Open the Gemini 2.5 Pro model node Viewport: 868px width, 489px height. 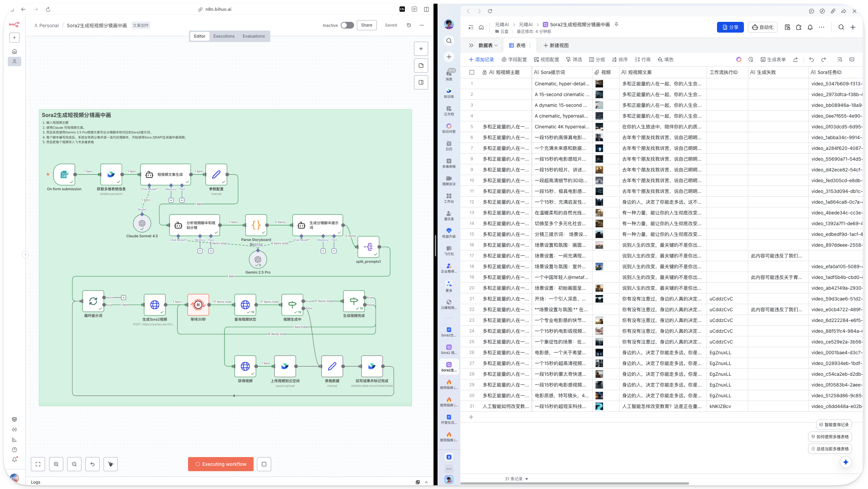click(258, 259)
